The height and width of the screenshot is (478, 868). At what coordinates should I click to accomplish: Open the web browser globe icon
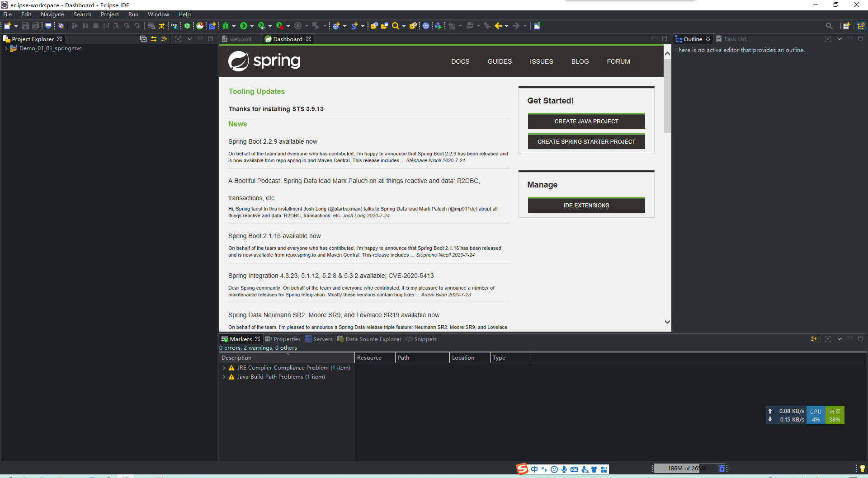426,26
